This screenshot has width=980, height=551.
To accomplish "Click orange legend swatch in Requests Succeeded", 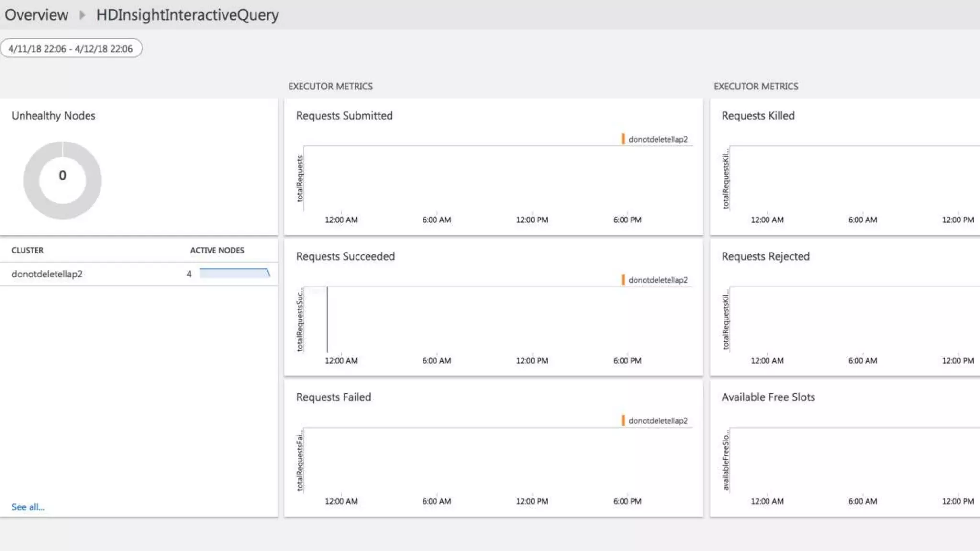I will 623,280.
